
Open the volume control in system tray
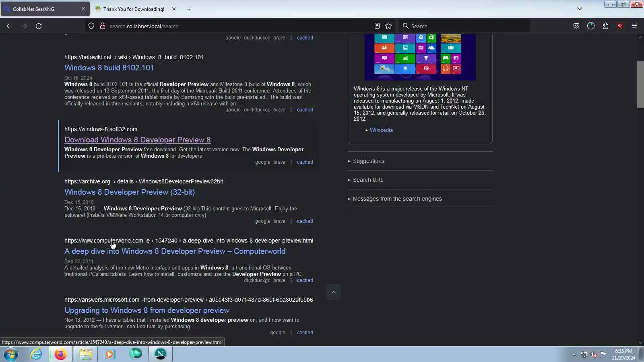(594, 354)
